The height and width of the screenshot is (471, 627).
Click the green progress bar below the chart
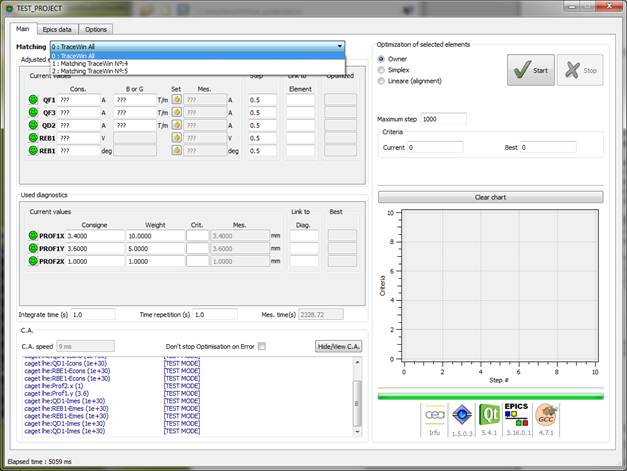pyautogui.click(x=491, y=396)
